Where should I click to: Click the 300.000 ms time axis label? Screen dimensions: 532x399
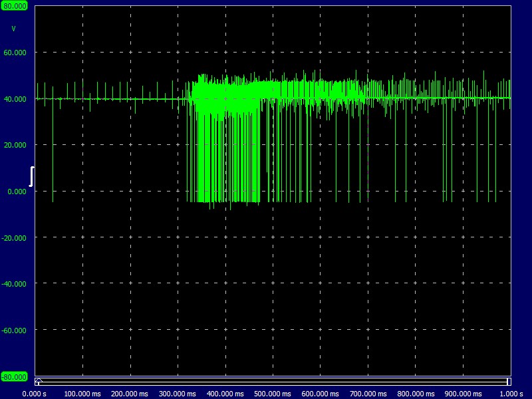coord(178,394)
